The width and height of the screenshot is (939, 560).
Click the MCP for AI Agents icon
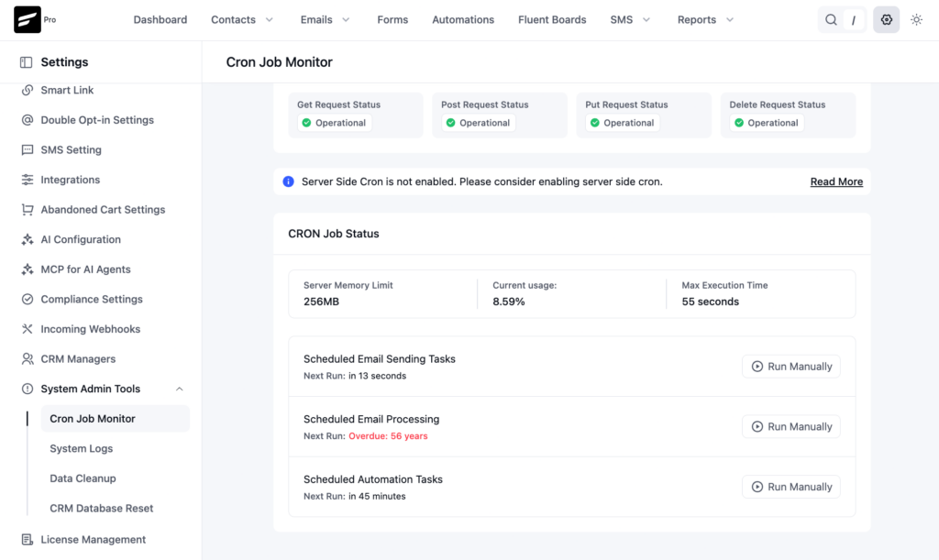pos(27,269)
